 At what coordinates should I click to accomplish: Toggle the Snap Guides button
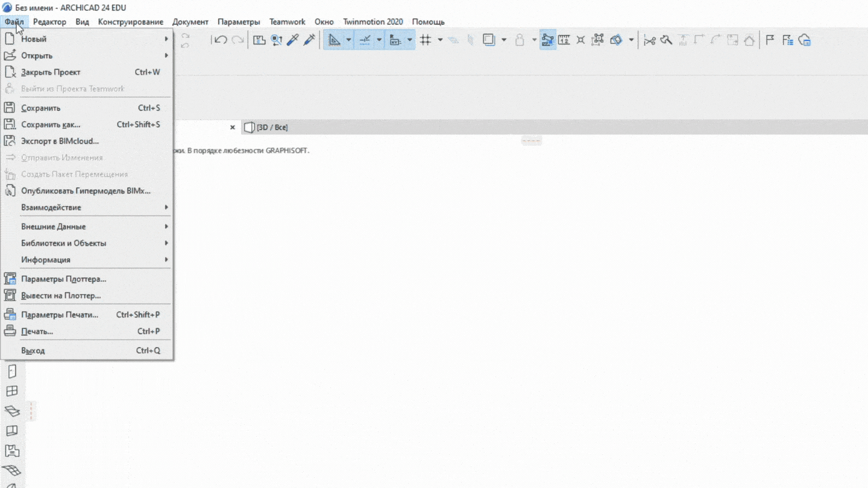(x=365, y=40)
